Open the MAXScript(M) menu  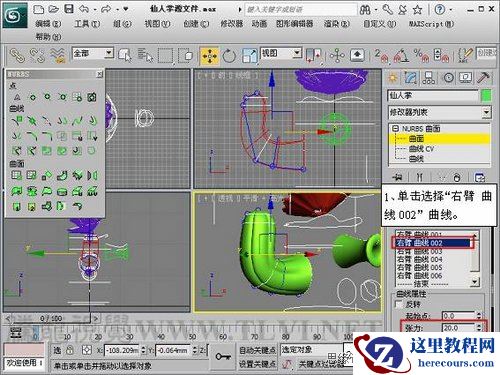point(431,24)
